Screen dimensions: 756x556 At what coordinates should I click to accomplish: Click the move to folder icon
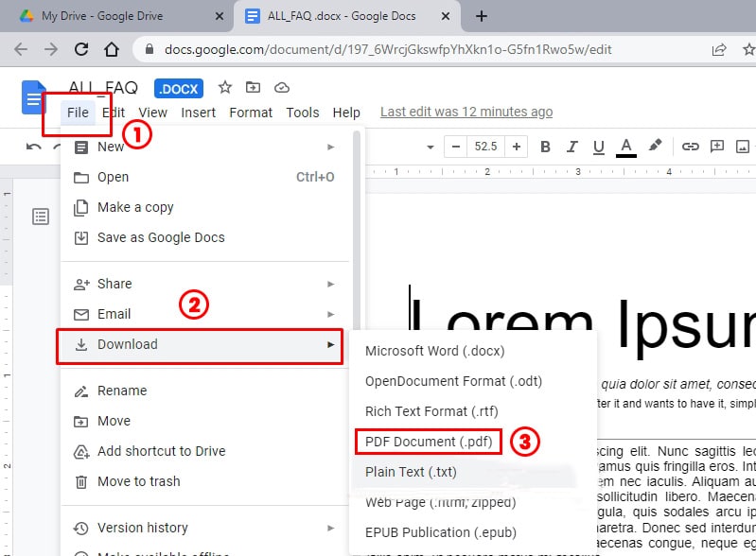pyautogui.click(x=253, y=88)
